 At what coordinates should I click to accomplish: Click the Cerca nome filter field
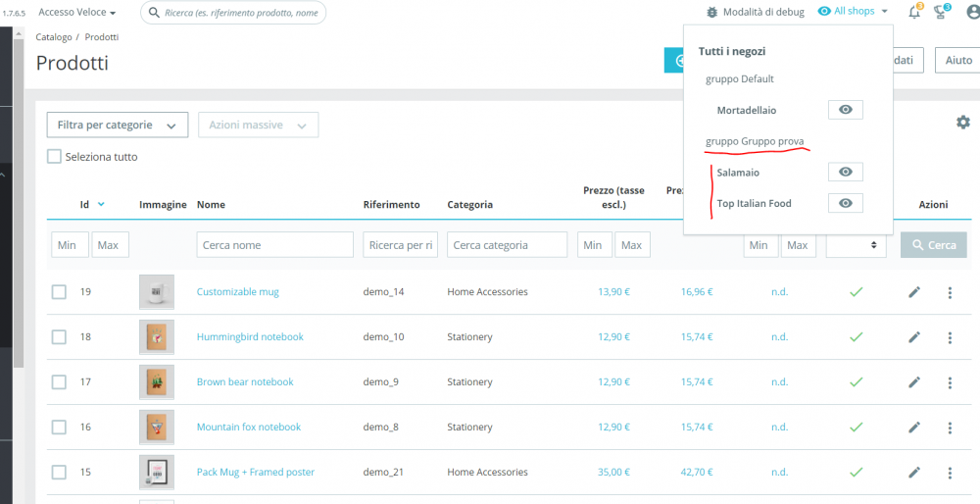[x=274, y=245]
